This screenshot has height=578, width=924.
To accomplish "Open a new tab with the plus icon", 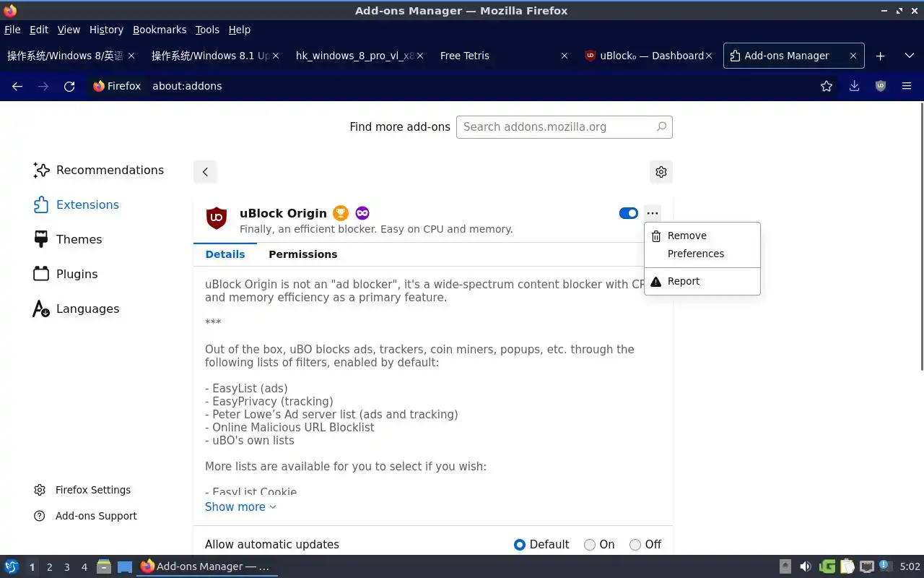I will coord(880,56).
